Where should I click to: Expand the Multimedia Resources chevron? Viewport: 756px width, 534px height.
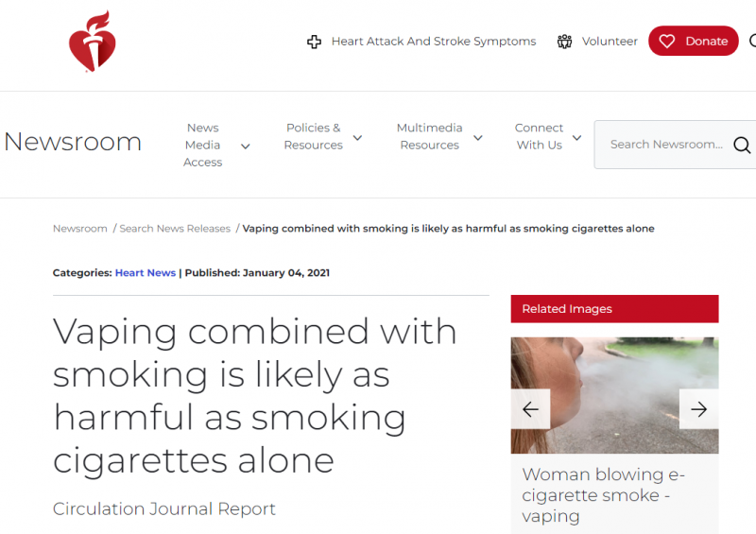click(x=478, y=137)
